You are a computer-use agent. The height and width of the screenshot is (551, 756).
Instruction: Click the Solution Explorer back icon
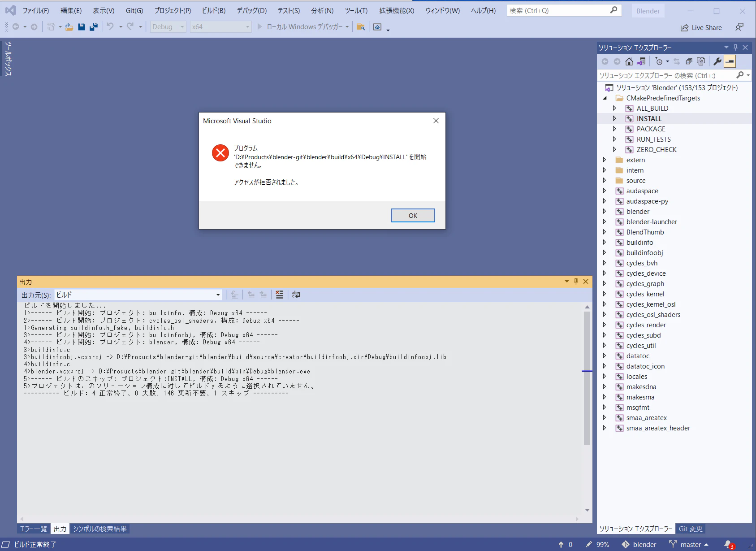click(605, 61)
